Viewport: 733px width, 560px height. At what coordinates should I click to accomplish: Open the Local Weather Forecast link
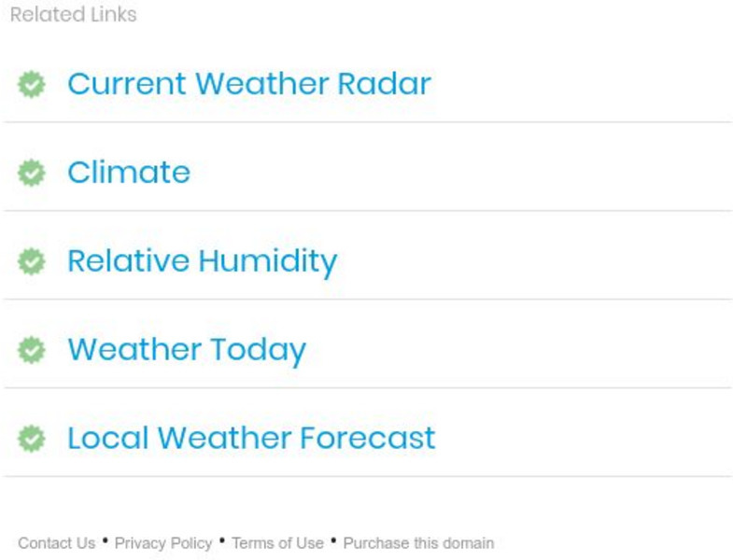(251, 439)
